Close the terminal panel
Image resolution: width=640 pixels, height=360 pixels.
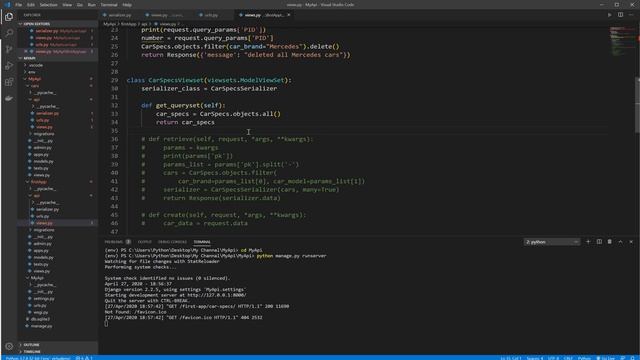pyautogui.click(x=631, y=242)
